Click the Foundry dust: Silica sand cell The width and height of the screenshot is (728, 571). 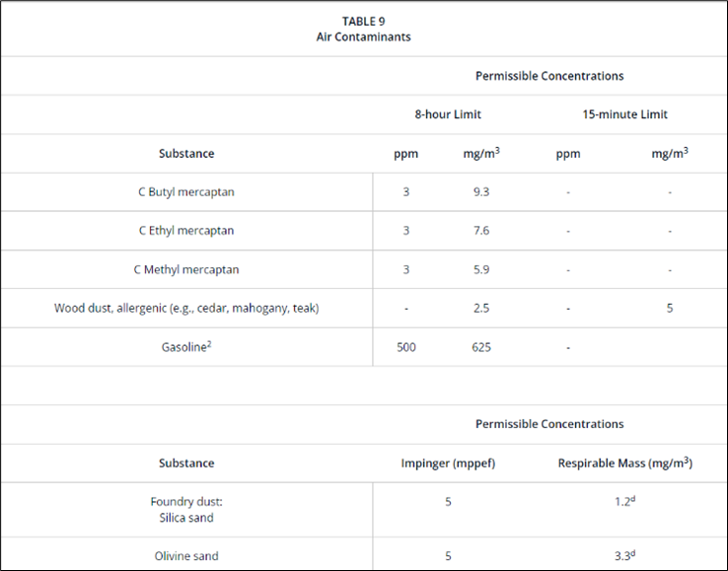tap(186, 510)
